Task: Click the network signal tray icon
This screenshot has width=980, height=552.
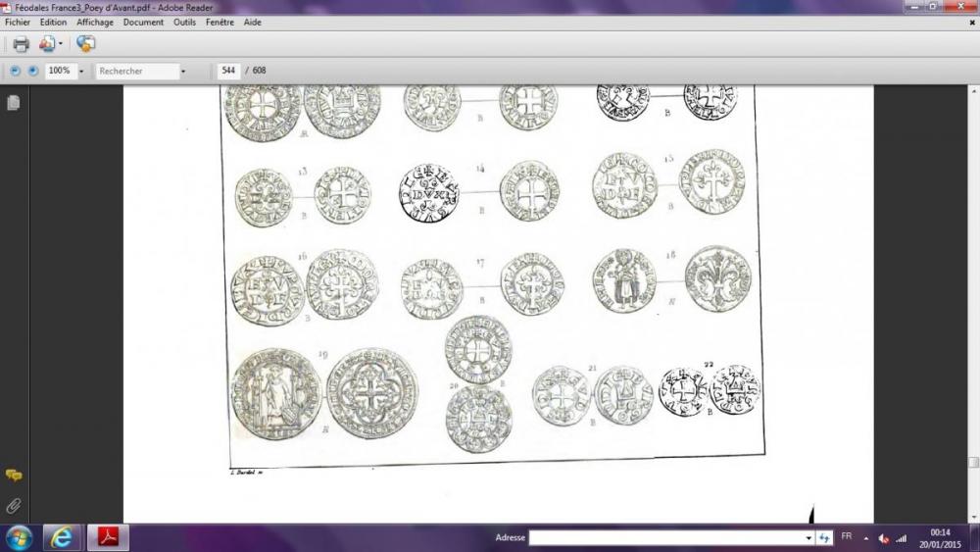Action: coord(901,538)
